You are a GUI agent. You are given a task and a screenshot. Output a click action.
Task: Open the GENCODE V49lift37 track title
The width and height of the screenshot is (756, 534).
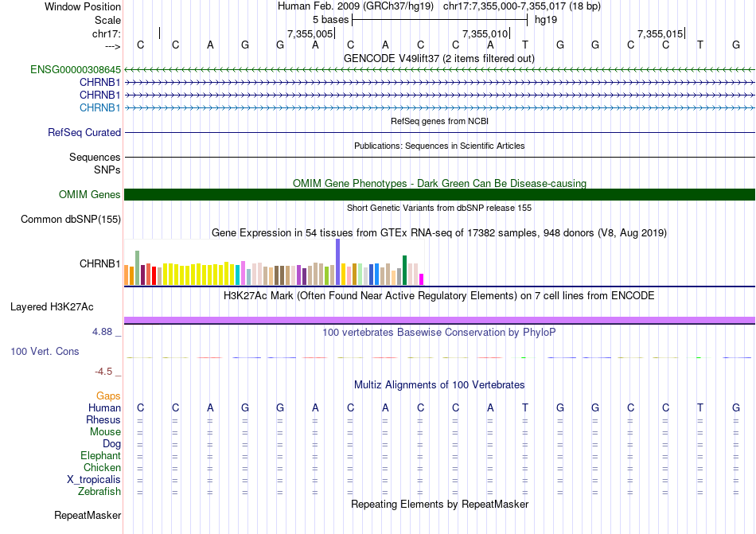439,58
